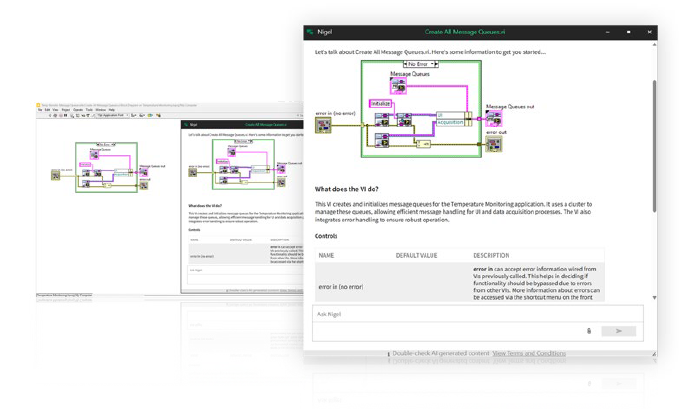Open the Edit menu in LabVIEW window
Image resolution: width=700 pixels, height=409 pixels.
click(47, 110)
